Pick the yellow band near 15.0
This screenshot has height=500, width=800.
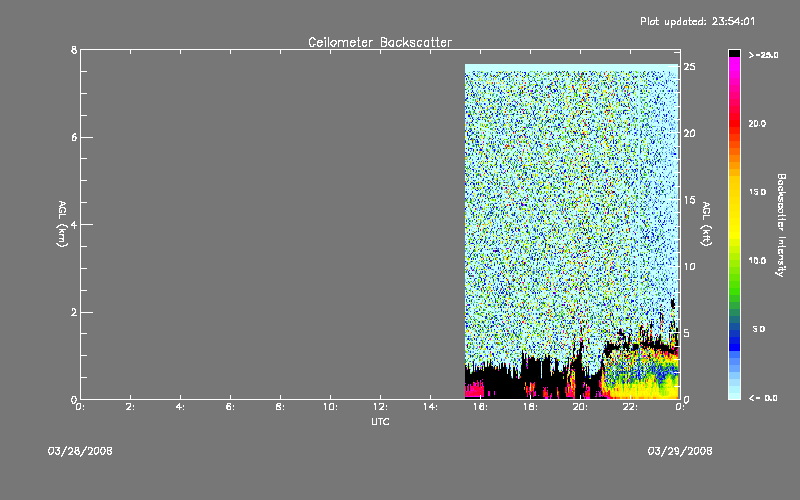pyautogui.click(x=734, y=194)
